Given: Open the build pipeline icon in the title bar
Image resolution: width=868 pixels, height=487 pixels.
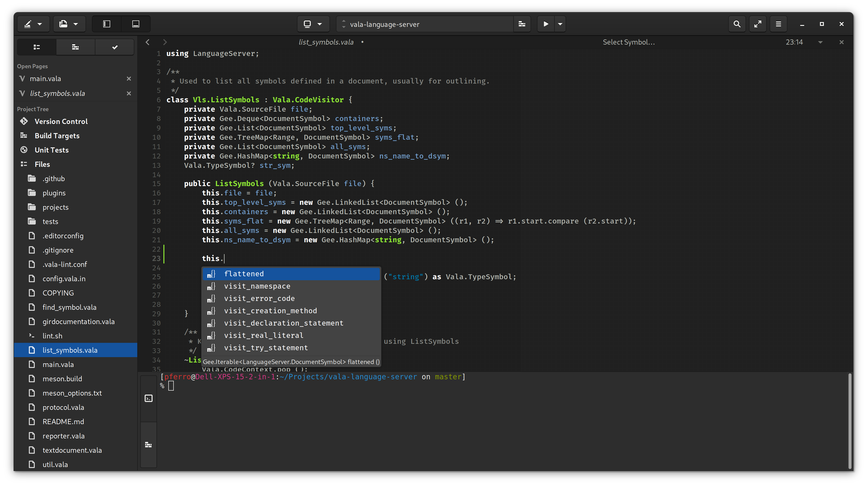Looking at the screenshot, I should (522, 24).
